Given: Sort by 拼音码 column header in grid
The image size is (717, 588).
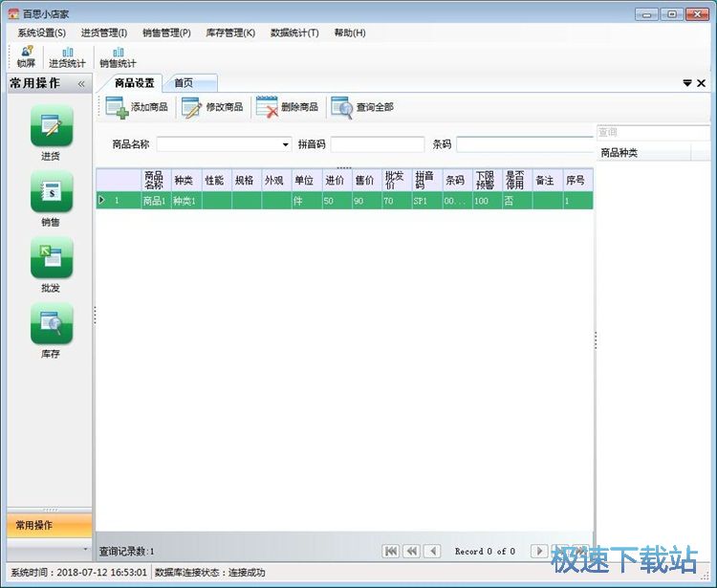Looking at the screenshot, I should coord(427,180).
